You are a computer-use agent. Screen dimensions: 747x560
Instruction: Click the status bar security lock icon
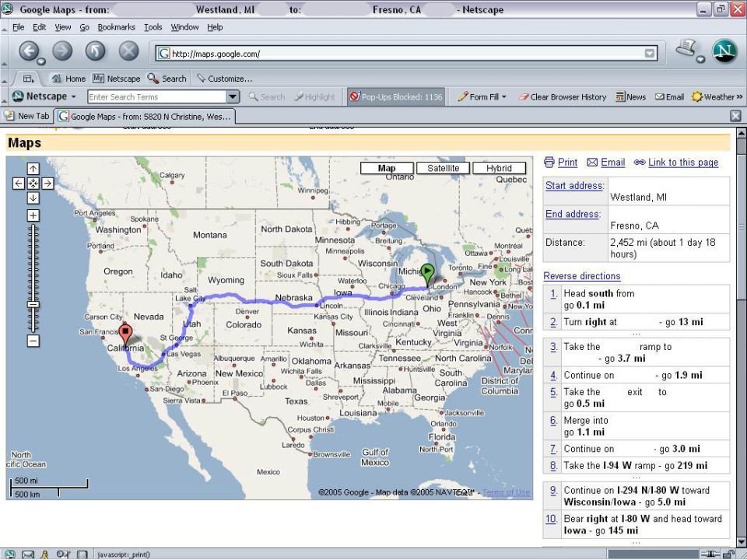[728, 554]
